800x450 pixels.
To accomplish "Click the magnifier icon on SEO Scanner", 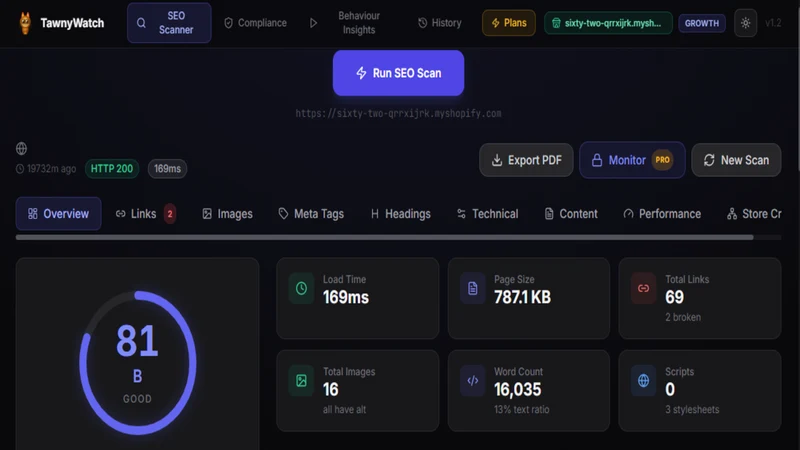I will coord(141,23).
